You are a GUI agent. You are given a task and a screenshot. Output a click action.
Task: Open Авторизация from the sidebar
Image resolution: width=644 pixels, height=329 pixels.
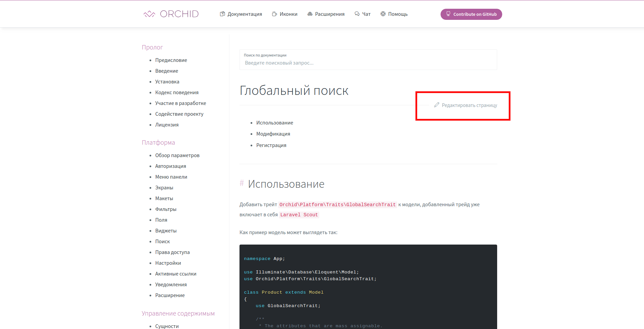click(x=170, y=166)
